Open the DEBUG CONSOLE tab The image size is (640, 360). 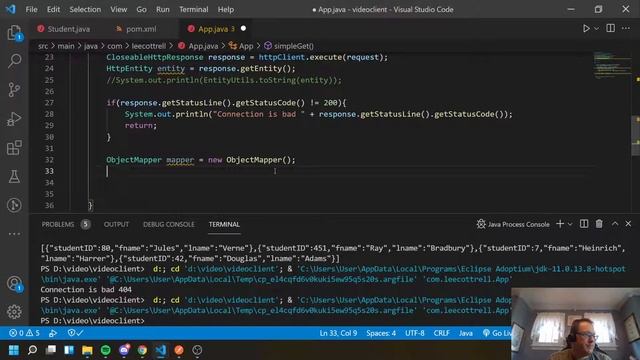click(x=169, y=224)
